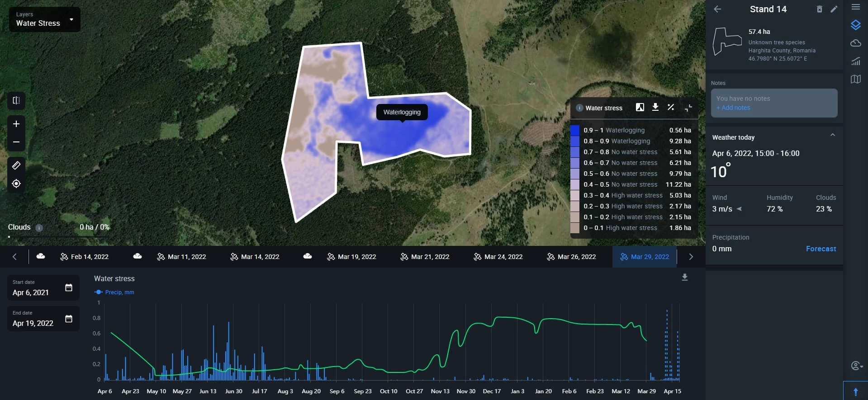Delete Stand 14 using the trash icon

point(819,9)
